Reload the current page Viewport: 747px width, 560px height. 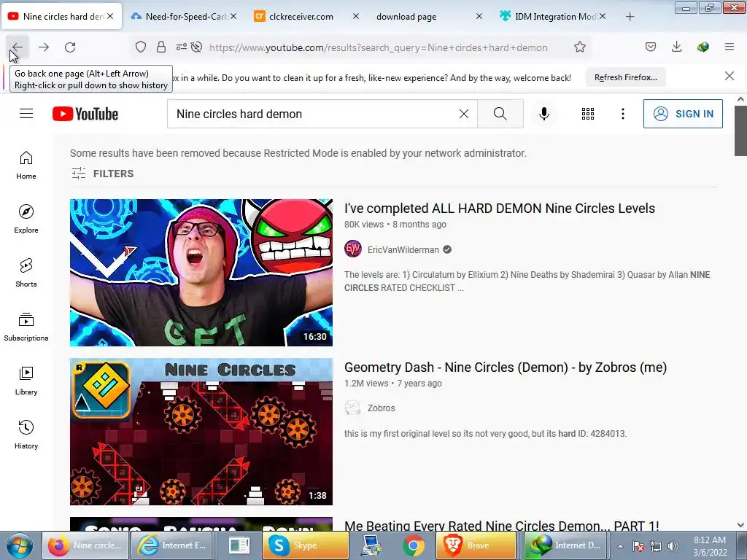click(70, 47)
